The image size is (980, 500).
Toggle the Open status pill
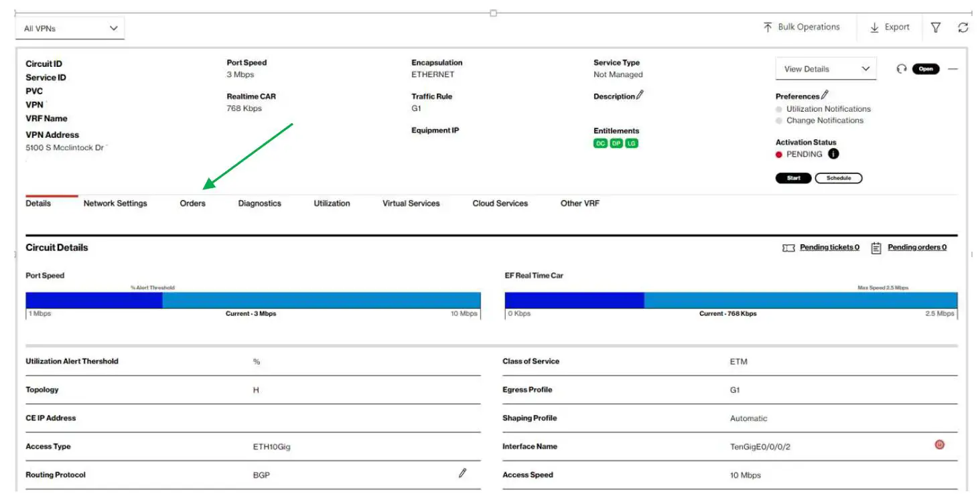(925, 69)
